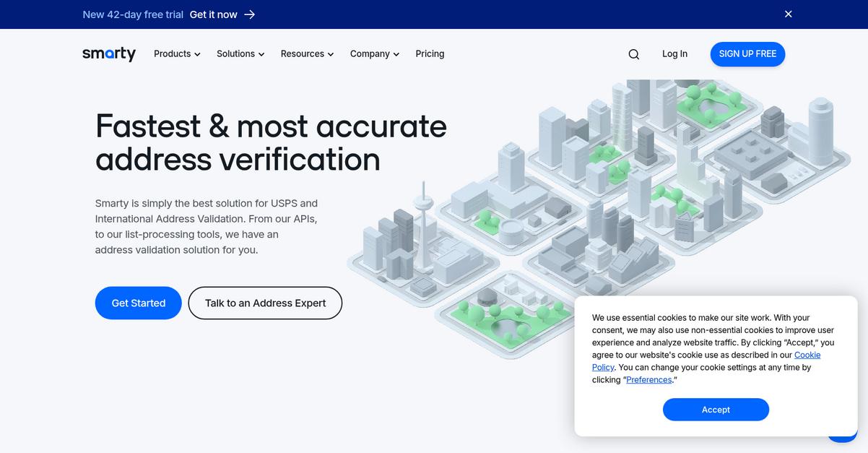This screenshot has width=868, height=453.
Task: Click the arrow next to Get it now
Action: pos(250,14)
